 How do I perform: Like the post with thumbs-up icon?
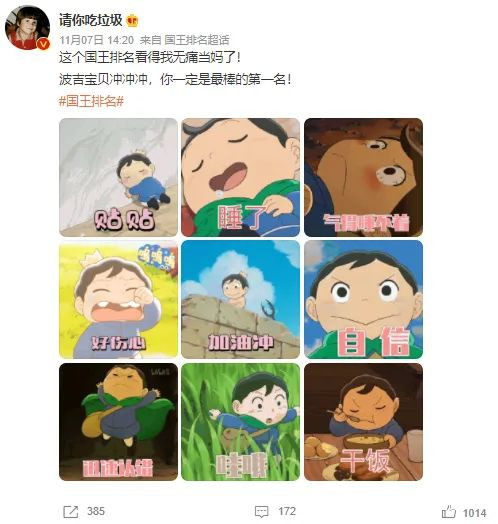point(449,512)
